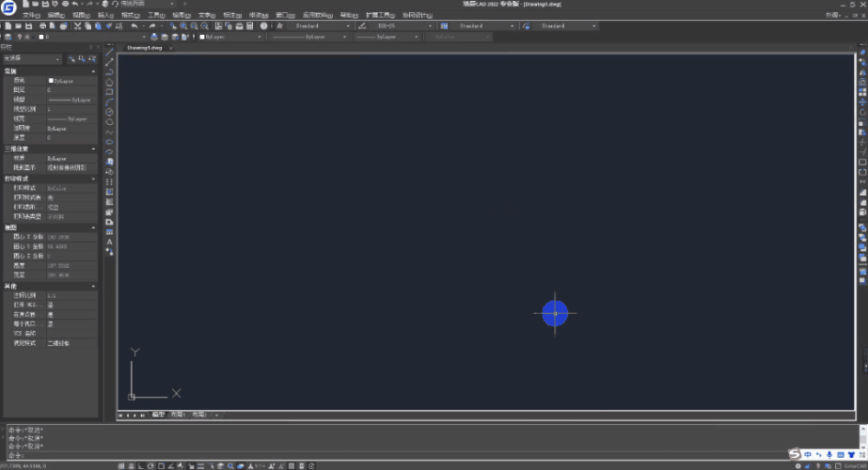
Task: Click the Erase tool in right modify toolbar
Action: click(862, 52)
